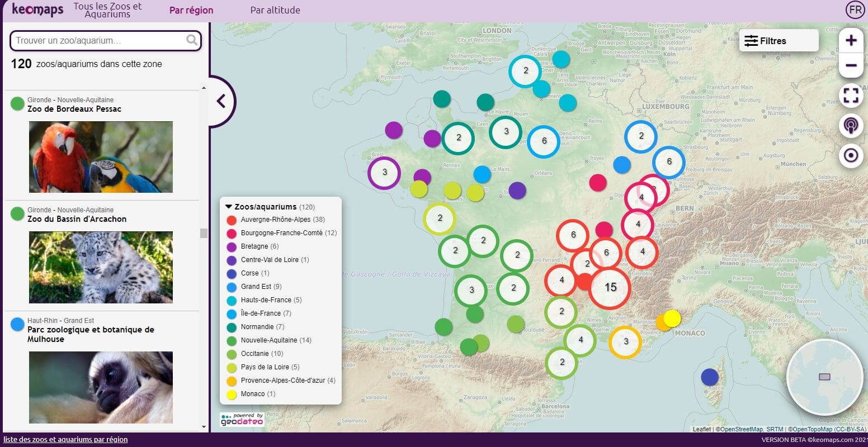
Task: Open Zoo de Bordeaux Pessac entry
Action: [x=74, y=109]
